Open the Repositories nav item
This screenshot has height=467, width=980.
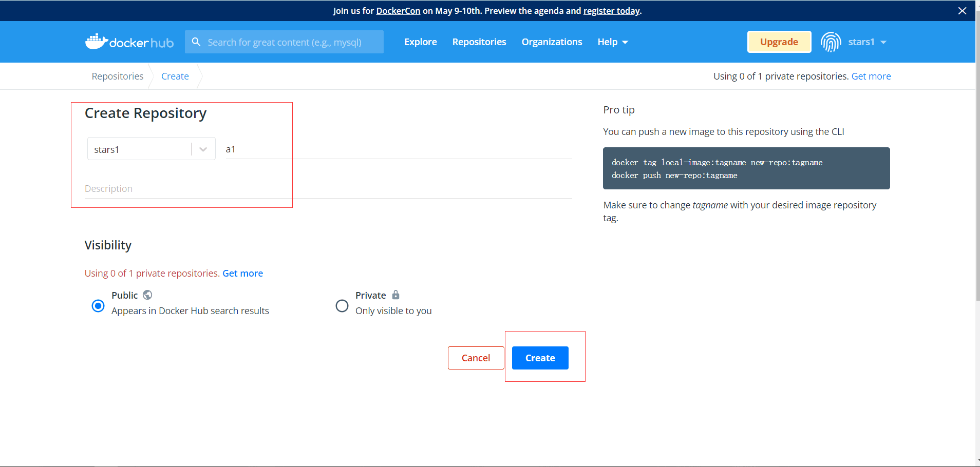[479, 42]
